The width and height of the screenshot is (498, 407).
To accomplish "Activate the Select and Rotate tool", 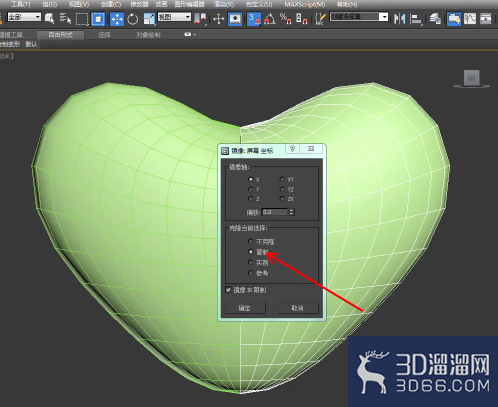I will click(x=133, y=19).
